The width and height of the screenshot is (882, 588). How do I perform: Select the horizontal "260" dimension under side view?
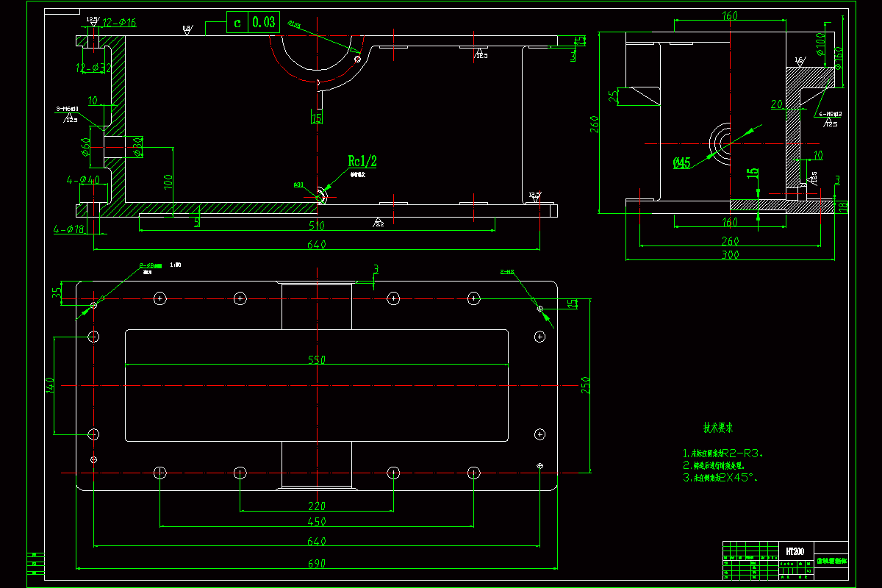coord(730,241)
